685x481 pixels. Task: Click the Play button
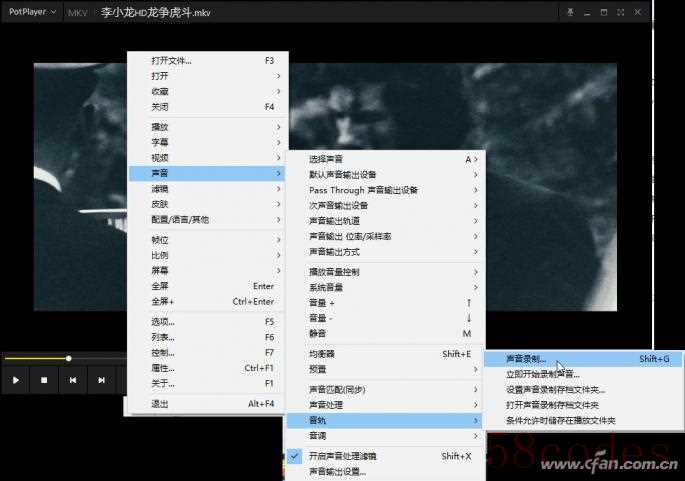pyautogui.click(x=16, y=380)
